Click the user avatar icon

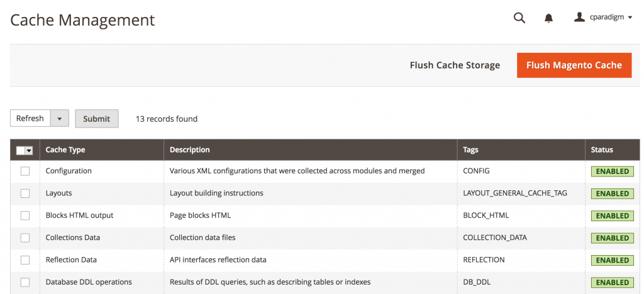pos(579,18)
